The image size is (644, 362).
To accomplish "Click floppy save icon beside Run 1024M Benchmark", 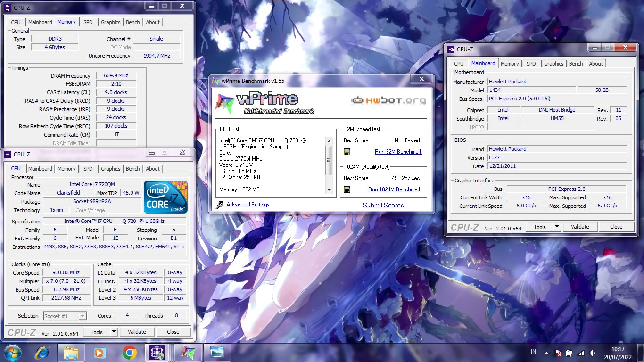I will click(x=347, y=189).
